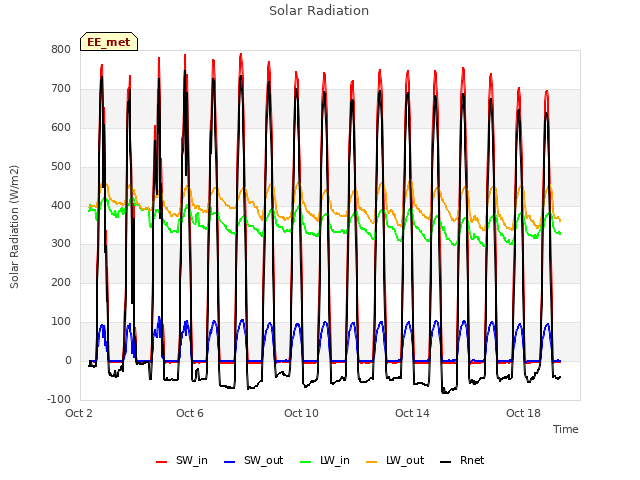Click the 300 y-axis tick label
Screen dimensions: 640x480
click(x=61, y=243)
